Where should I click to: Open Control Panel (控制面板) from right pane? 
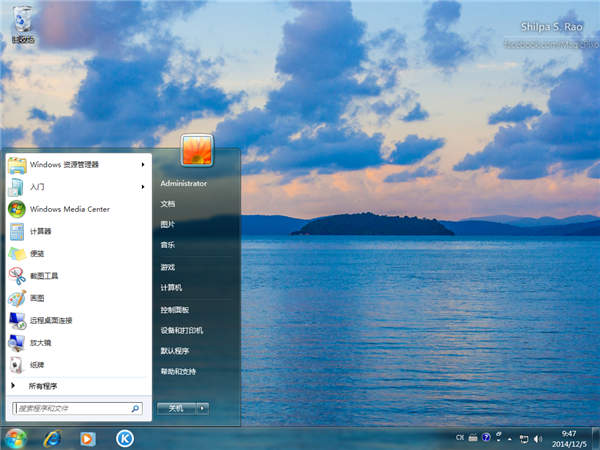click(174, 309)
